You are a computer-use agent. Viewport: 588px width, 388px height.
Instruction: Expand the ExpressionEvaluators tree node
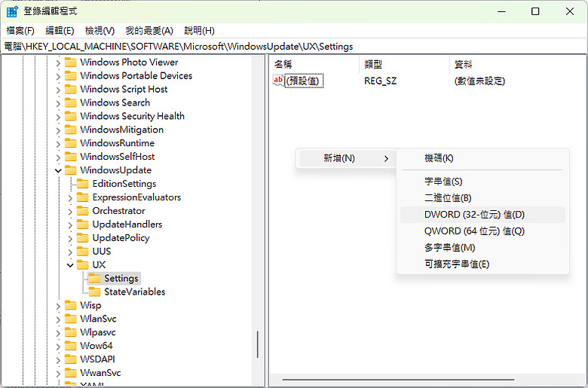[x=70, y=198]
